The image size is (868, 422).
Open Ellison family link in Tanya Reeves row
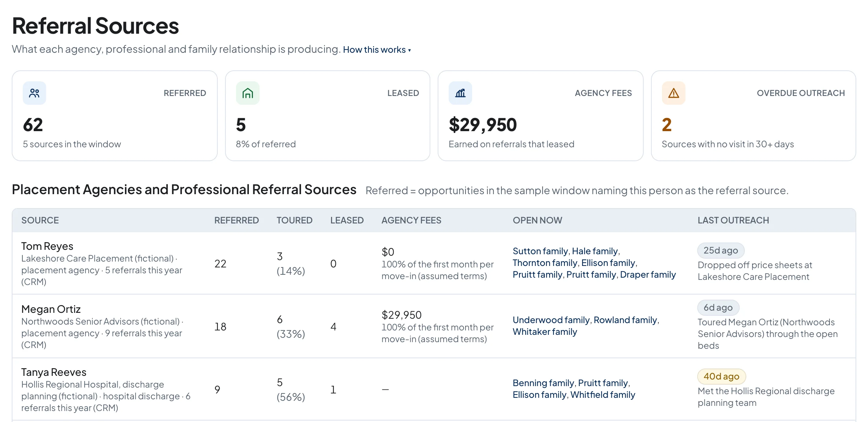(540, 395)
